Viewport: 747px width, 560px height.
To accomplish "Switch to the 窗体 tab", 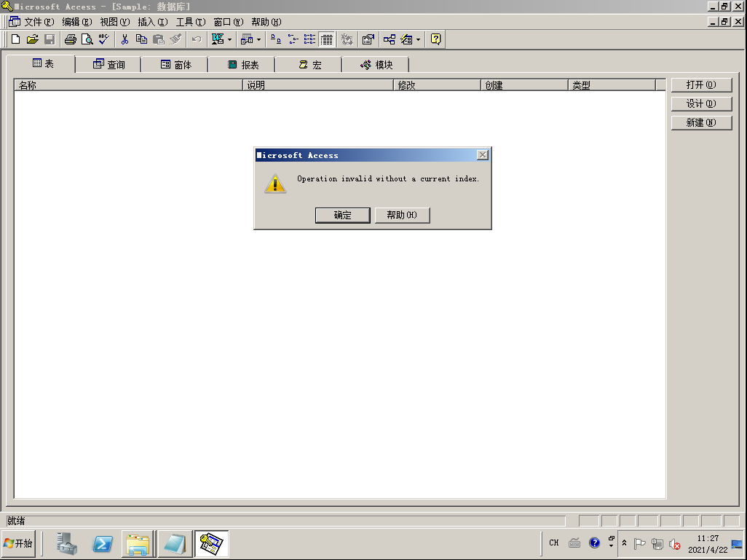I will click(175, 64).
